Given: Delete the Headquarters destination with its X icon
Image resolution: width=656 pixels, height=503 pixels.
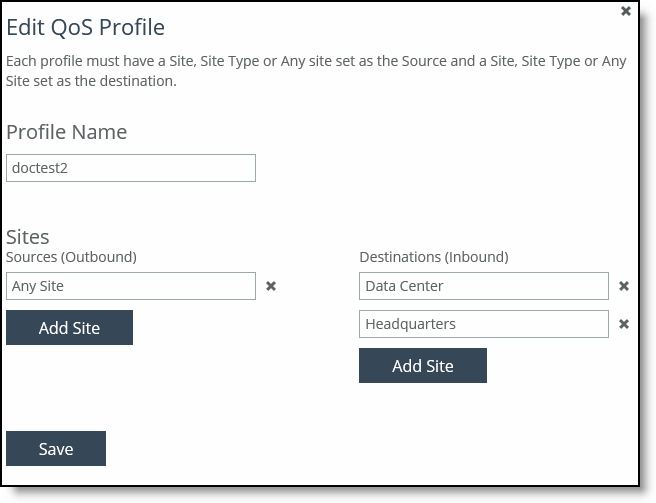Looking at the screenshot, I should pos(624,324).
